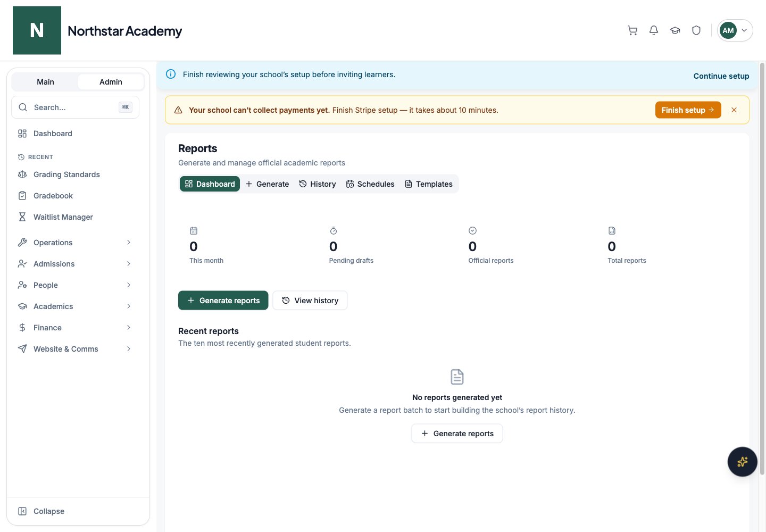766x532 pixels.
Task: Open the shopping cart icon
Action: pyautogui.click(x=632, y=30)
